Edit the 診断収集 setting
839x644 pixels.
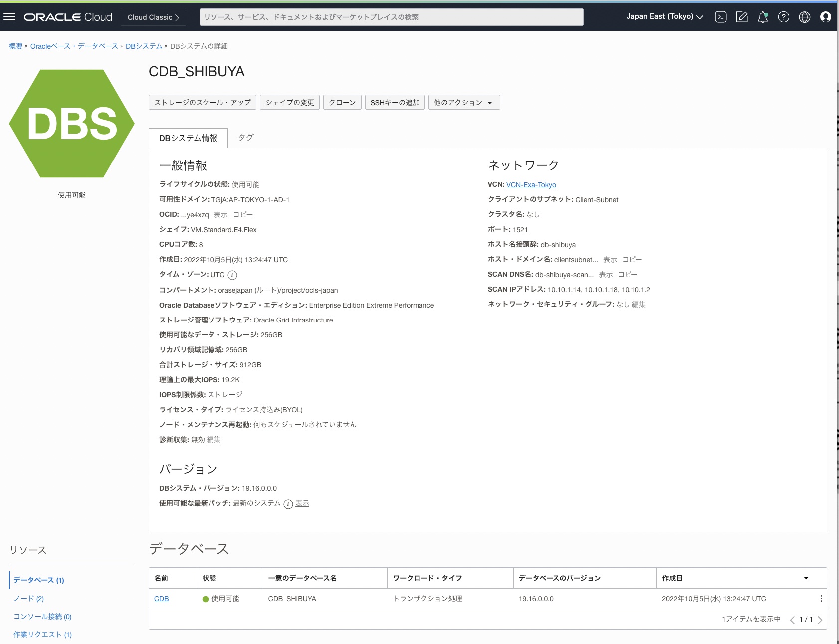(x=214, y=440)
